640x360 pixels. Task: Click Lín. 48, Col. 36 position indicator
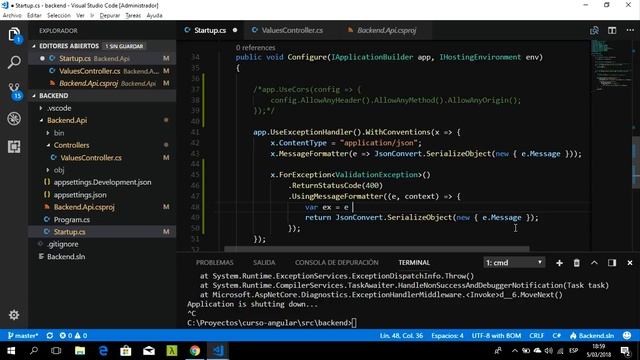(401, 336)
